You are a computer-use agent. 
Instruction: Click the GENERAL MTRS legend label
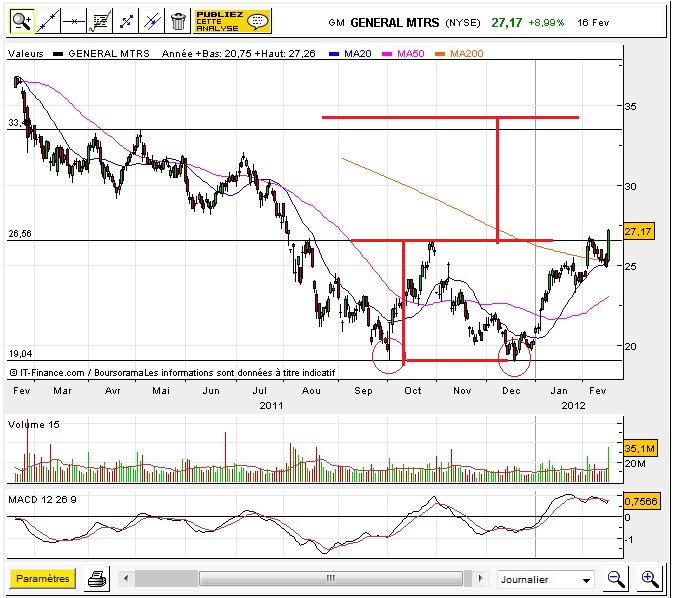click(x=109, y=54)
